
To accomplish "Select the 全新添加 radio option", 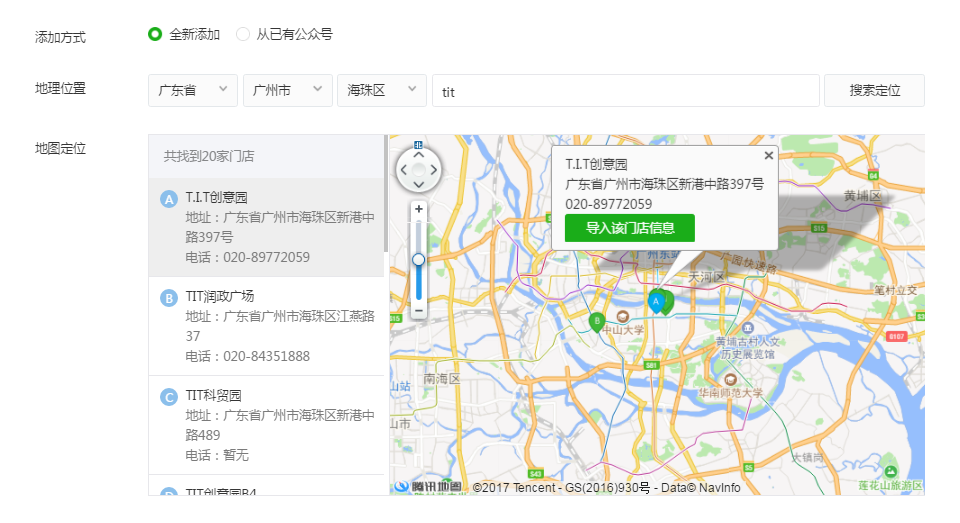I will (155, 34).
